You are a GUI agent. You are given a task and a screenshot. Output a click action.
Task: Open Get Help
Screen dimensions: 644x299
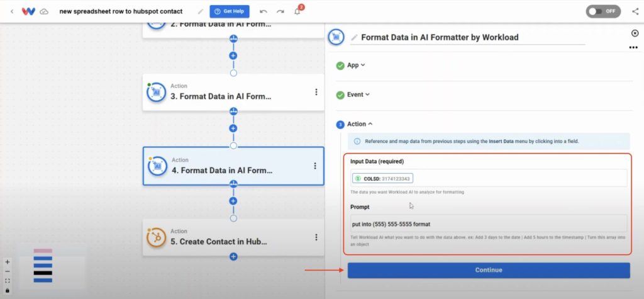point(230,11)
